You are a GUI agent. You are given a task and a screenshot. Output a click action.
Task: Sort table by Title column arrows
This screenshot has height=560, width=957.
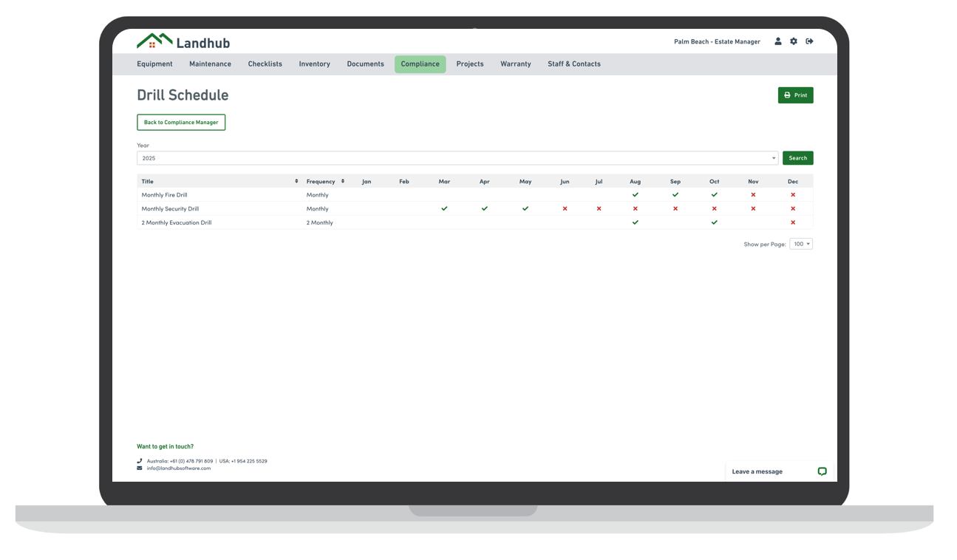pos(296,181)
